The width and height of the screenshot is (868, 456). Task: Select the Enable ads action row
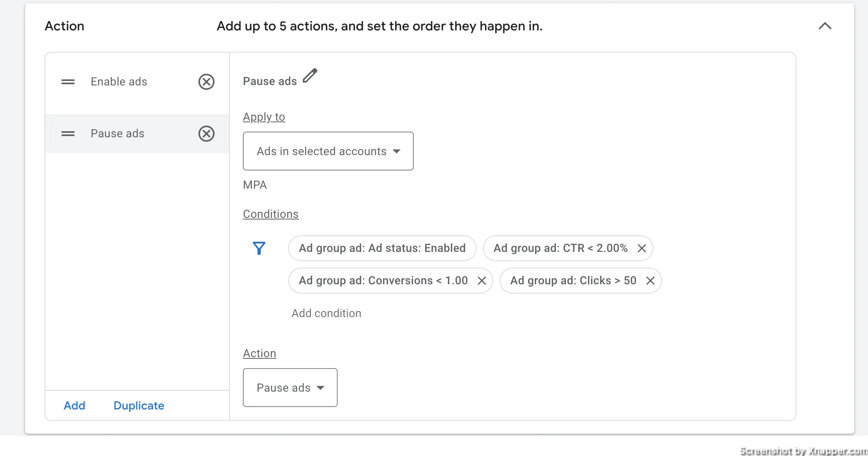137,82
